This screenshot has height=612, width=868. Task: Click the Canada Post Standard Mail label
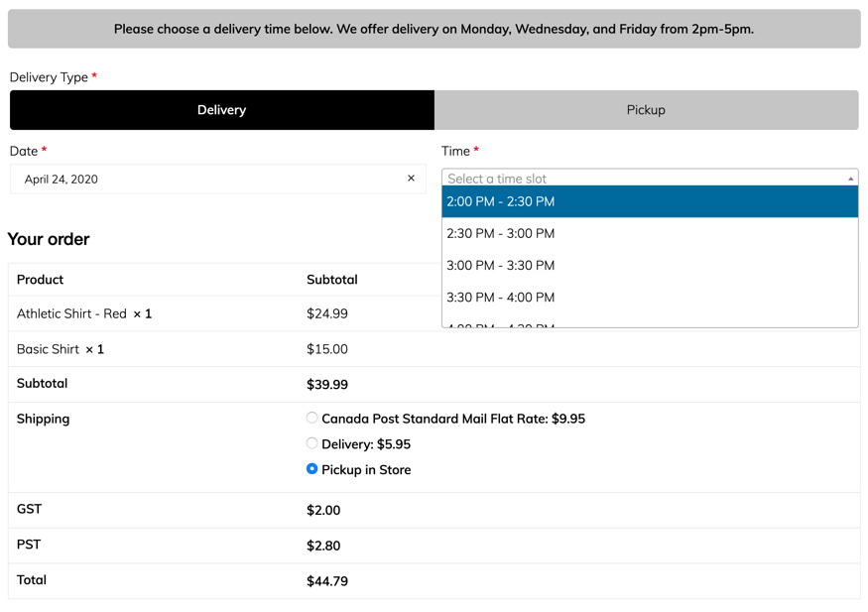pos(453,419)
